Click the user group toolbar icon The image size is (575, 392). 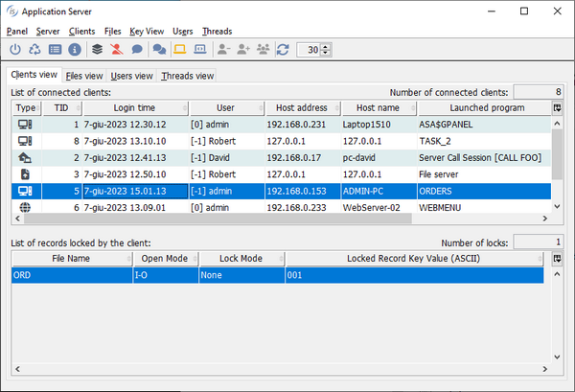263,49
